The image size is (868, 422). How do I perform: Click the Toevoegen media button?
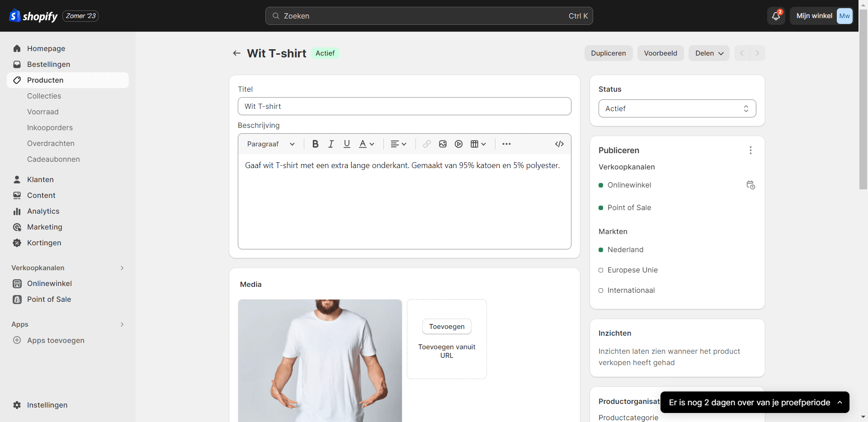pos(447,327)
